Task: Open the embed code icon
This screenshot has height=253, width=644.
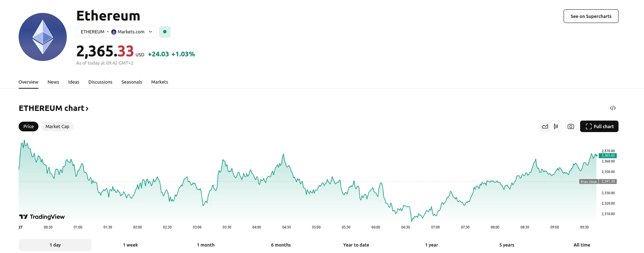Action: tap(613, 108)
